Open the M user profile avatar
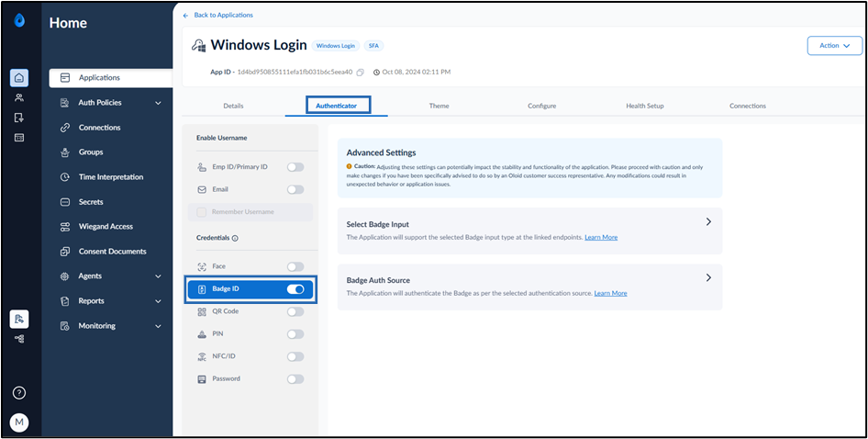Screen dimensions: 868x439 point(19,422)
